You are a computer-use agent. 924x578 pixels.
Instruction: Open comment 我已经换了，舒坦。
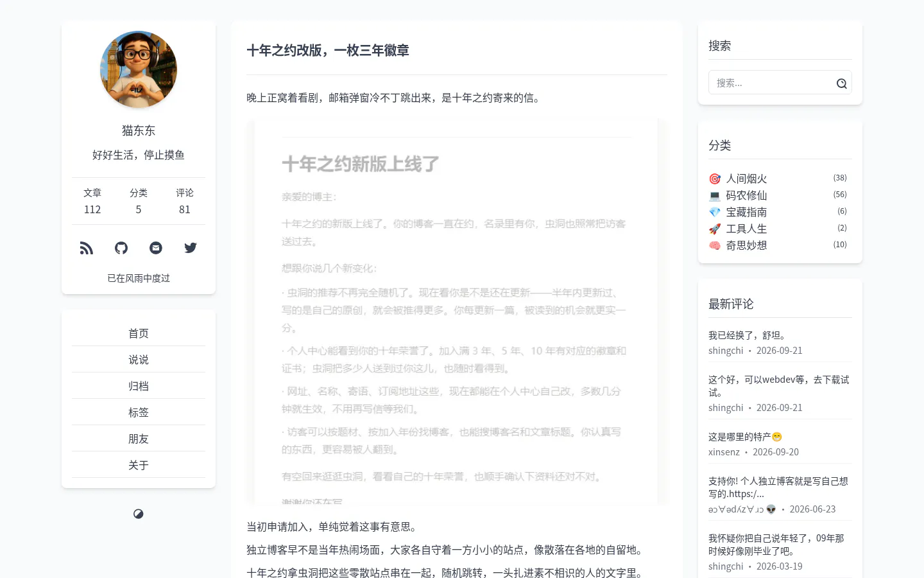point(748,335)
